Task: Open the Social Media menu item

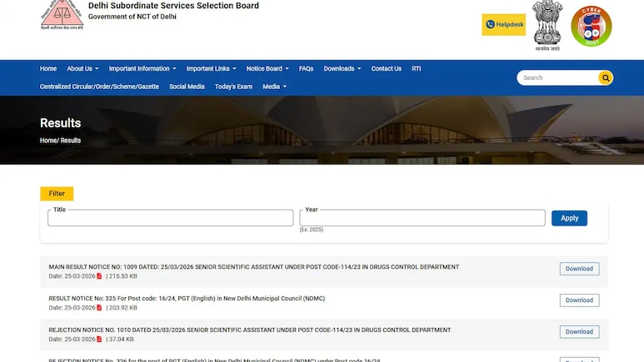Action: coord(187,87)
